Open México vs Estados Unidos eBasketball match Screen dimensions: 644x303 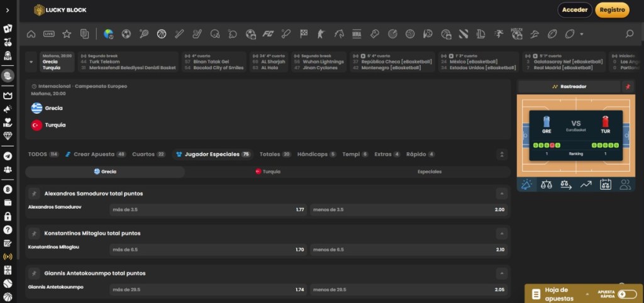click(x=478, y=62)
